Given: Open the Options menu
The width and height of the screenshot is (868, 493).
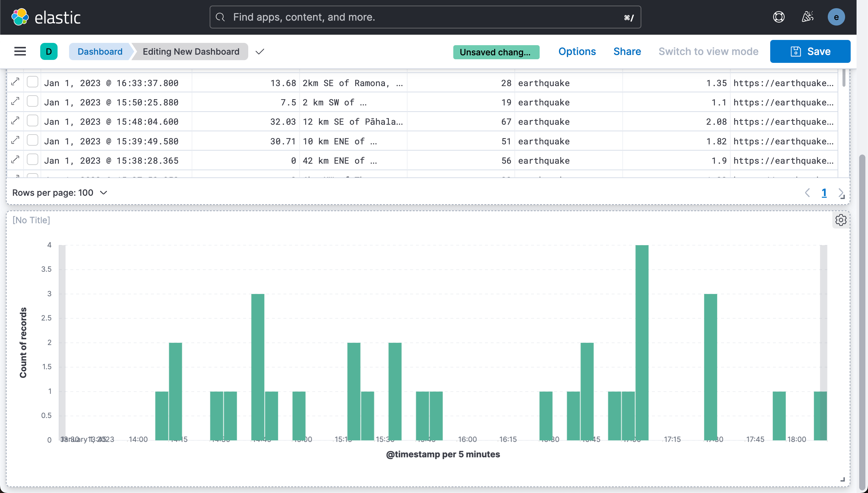Looking at the screenshot, I should pos(577,51).
